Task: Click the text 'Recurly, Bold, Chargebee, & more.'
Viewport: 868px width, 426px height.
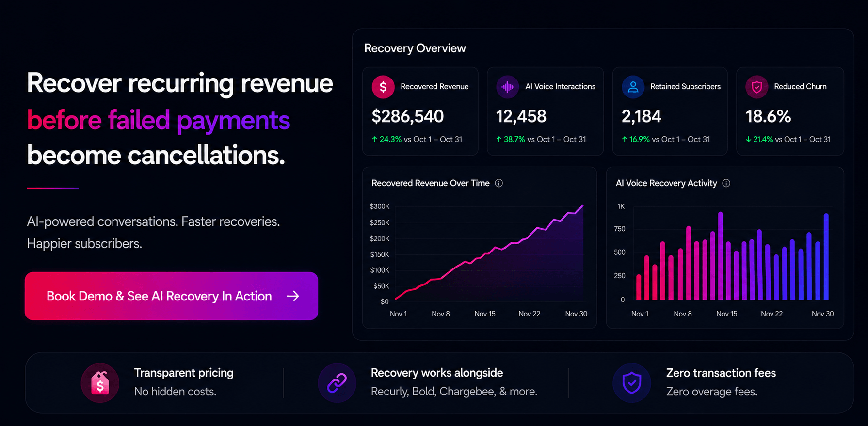Action: tap(454, 392)
